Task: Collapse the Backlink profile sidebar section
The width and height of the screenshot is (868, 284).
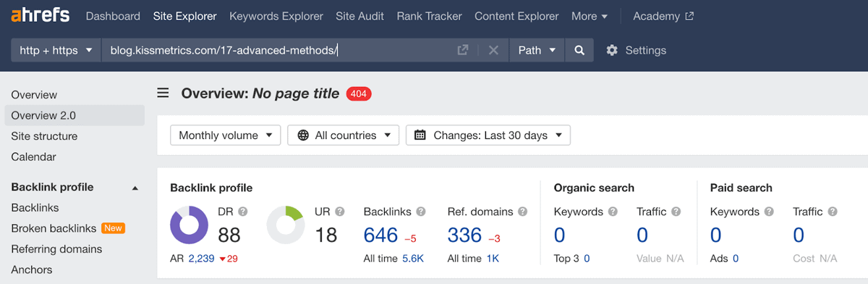Action: [135, 188]
